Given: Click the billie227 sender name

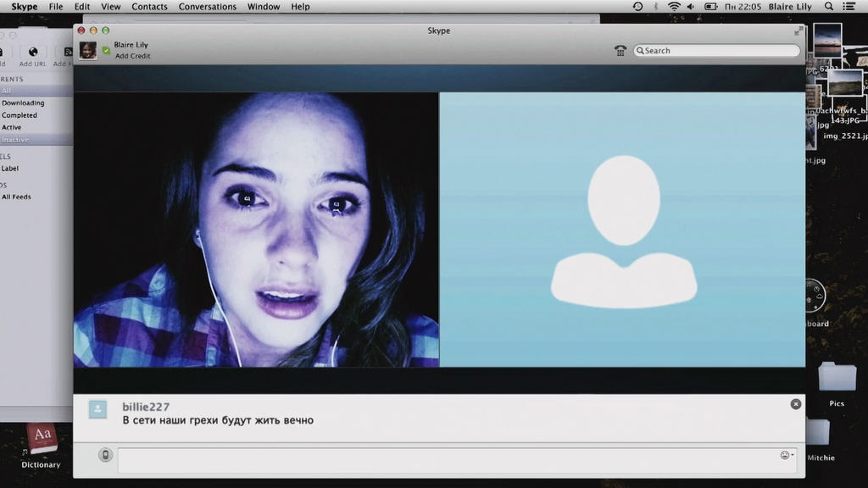Looking at the screenshot, I should pos(146,407).
